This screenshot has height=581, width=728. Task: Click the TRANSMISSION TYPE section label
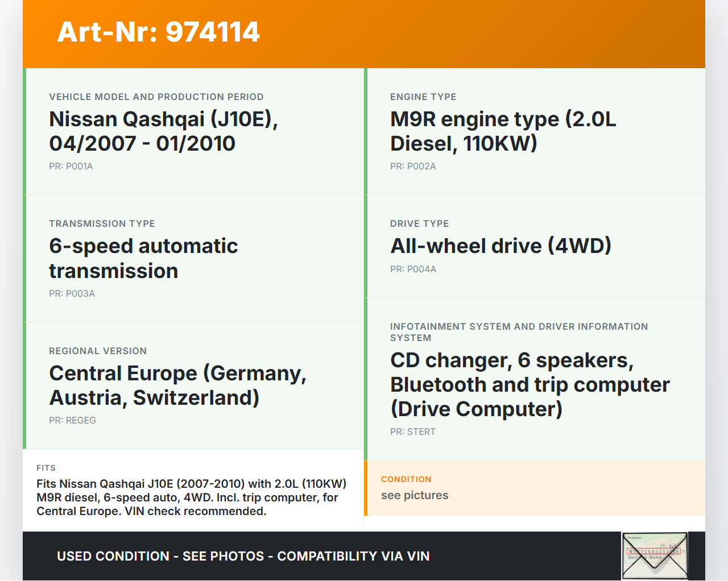[x=102, y=223]
